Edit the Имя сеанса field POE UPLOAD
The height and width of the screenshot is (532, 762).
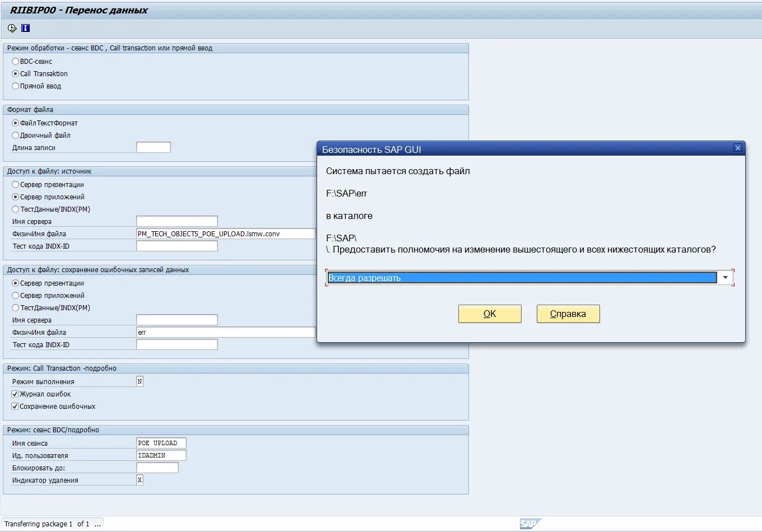pos(161,443)
